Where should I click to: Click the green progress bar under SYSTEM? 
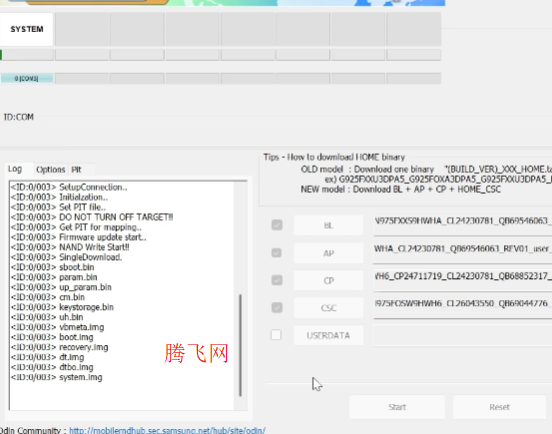click(x=27, y=55)
